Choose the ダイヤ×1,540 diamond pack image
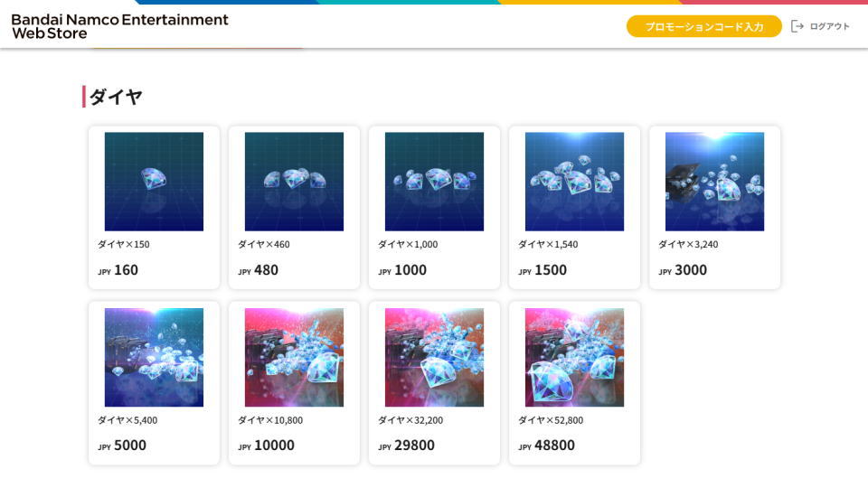 pos(574,182)
